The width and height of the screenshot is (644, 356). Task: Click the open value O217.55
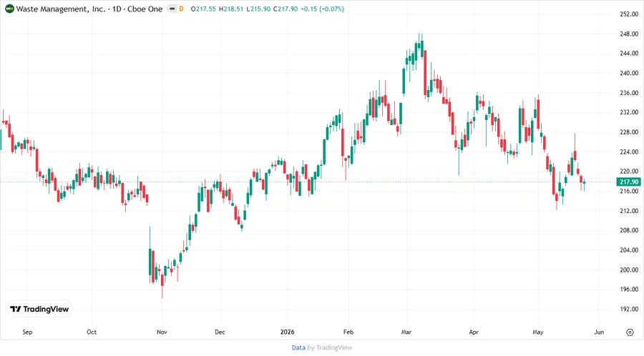pyautogui.click(x=203, y=9)
